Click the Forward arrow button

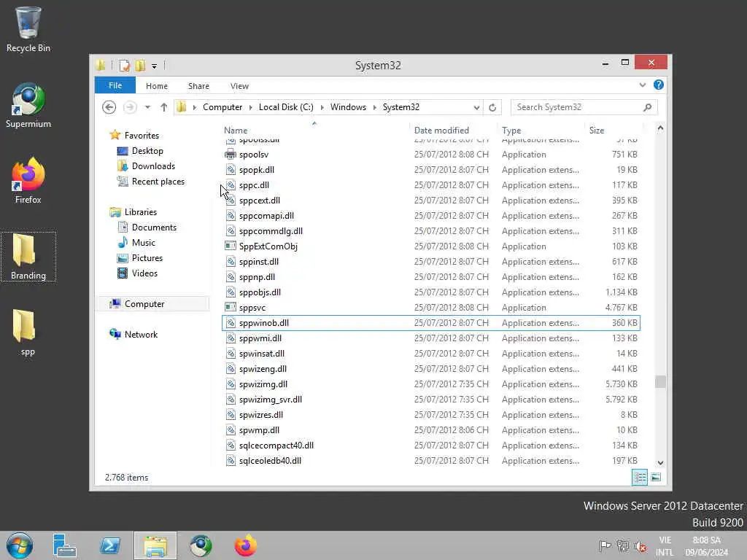[x=130, y=107]
